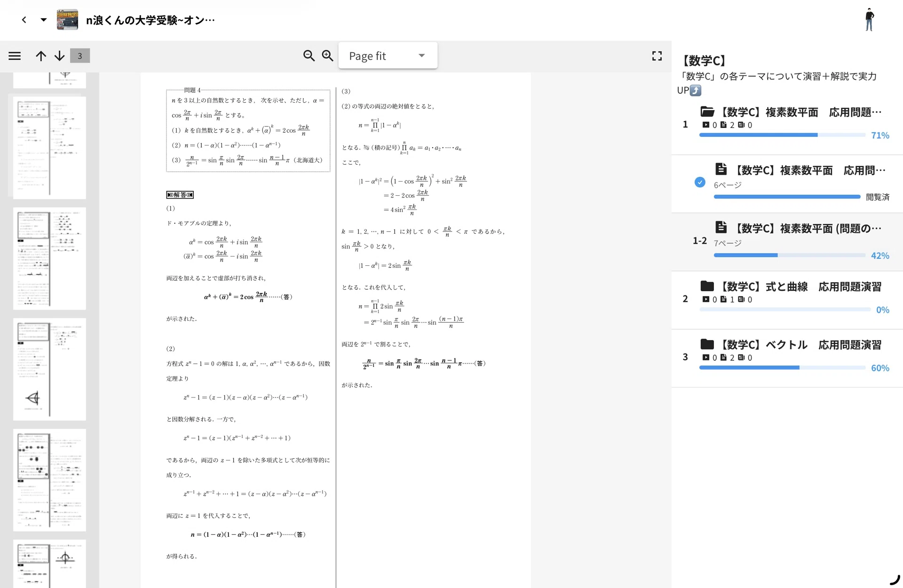Click the folder icon of section 2
903x588 pixels.
[707, 286]
